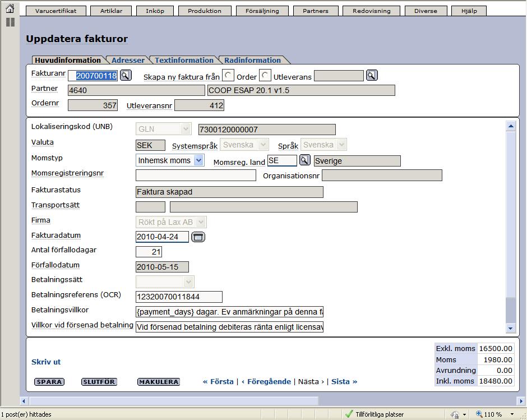Viewport: 527px width, 420px height.
Task: Open calendar picker for Fakturadatum
Action: coord(198,237)
